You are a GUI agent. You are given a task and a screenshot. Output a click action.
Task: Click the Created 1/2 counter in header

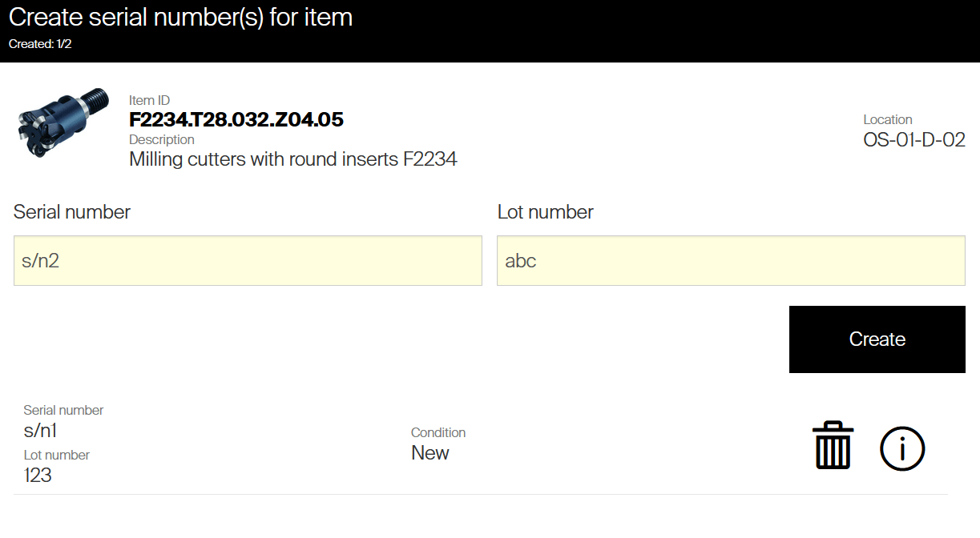40,44
